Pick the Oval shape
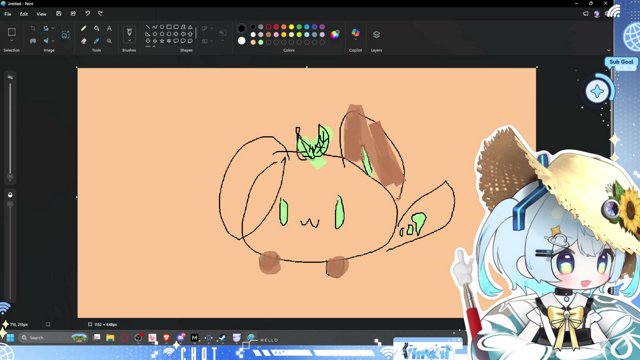The width and height of the screenshot is (640, 360). [162, 27]
